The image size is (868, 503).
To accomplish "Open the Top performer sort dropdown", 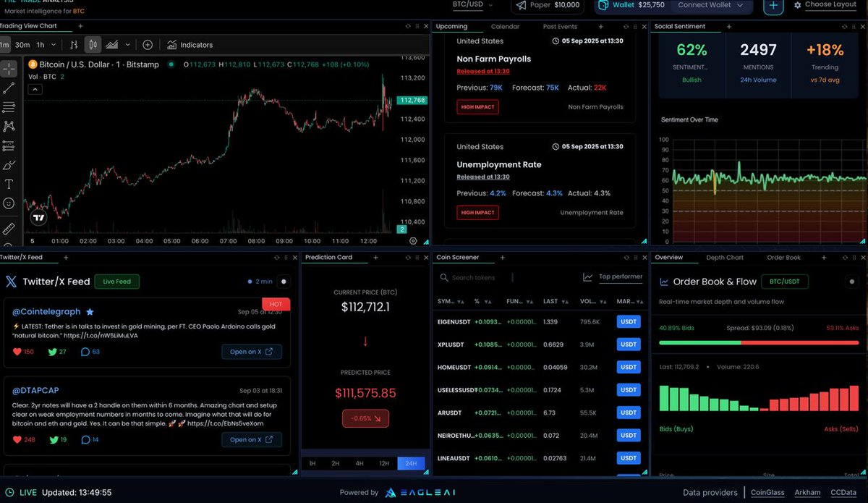I will pos(620,277).
